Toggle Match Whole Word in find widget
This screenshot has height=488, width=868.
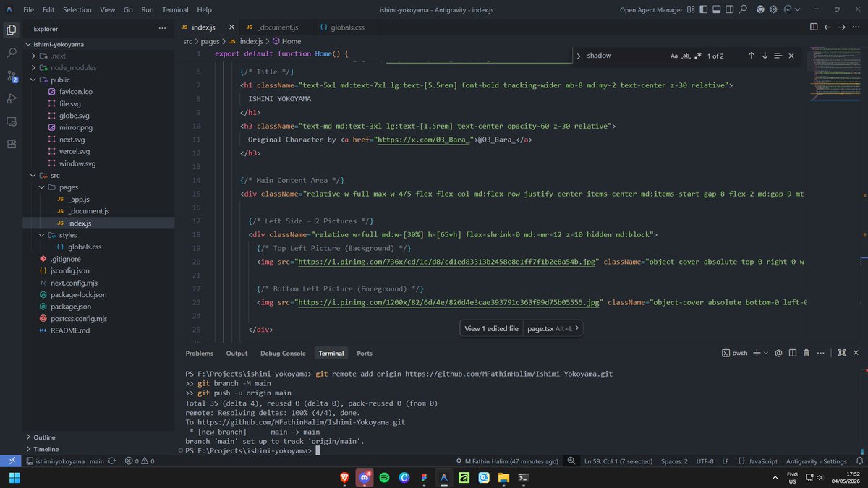[x=686, y=56]
